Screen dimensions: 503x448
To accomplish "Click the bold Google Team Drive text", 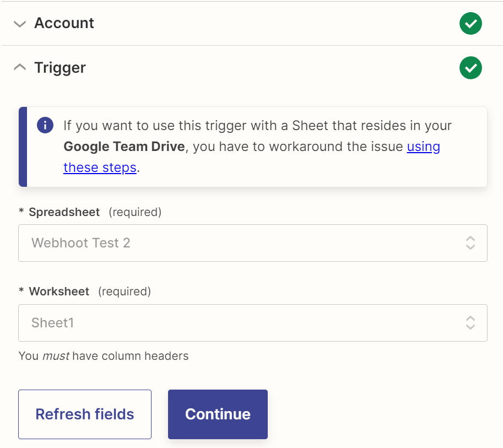I will click(x=124, y=147).
